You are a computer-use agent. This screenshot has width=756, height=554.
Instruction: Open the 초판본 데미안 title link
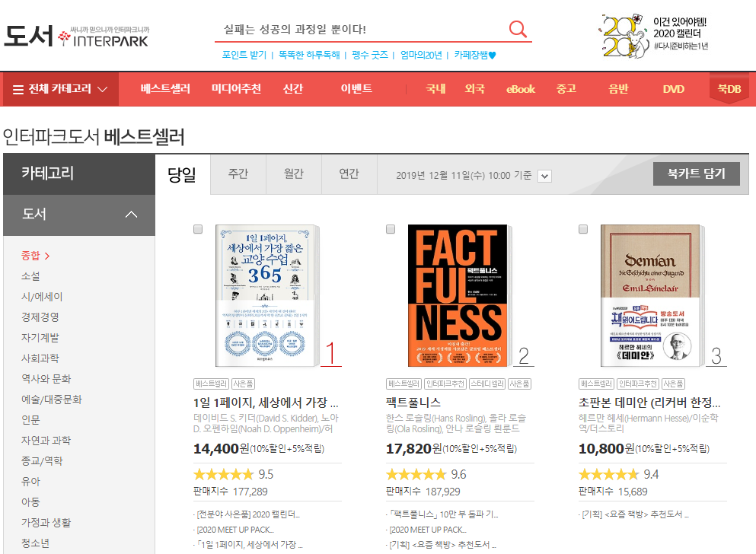coord(649,403)
